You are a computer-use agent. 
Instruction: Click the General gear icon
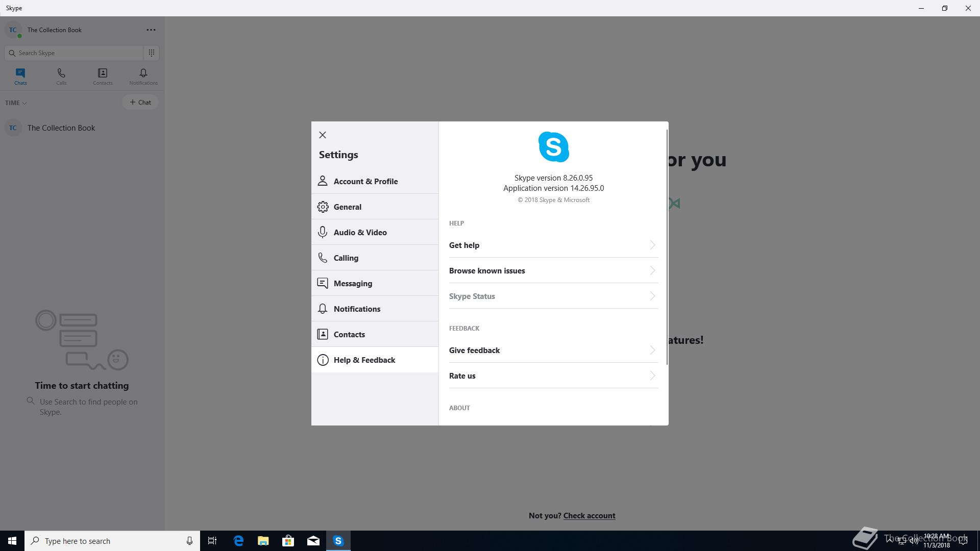[323, 207]
